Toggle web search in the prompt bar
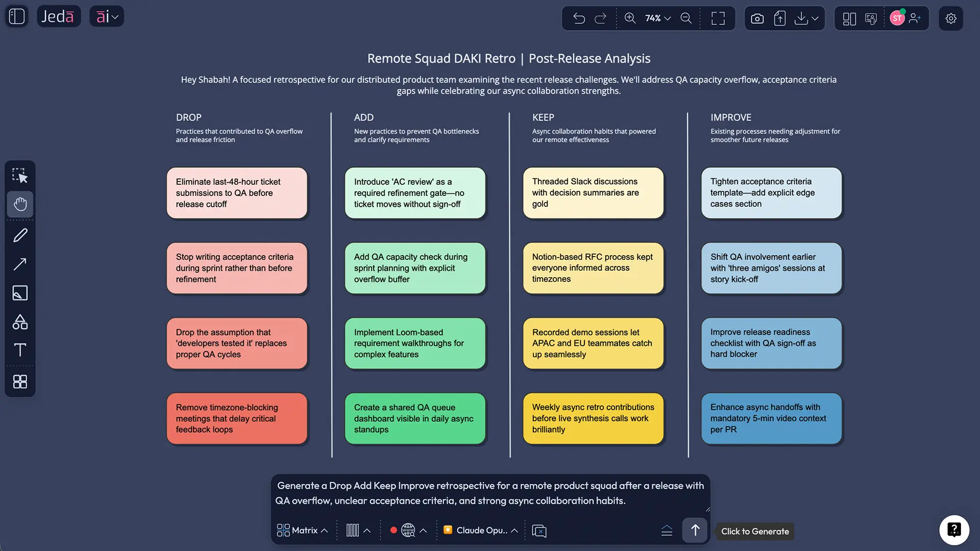980x551 pixels. (407, 530)
